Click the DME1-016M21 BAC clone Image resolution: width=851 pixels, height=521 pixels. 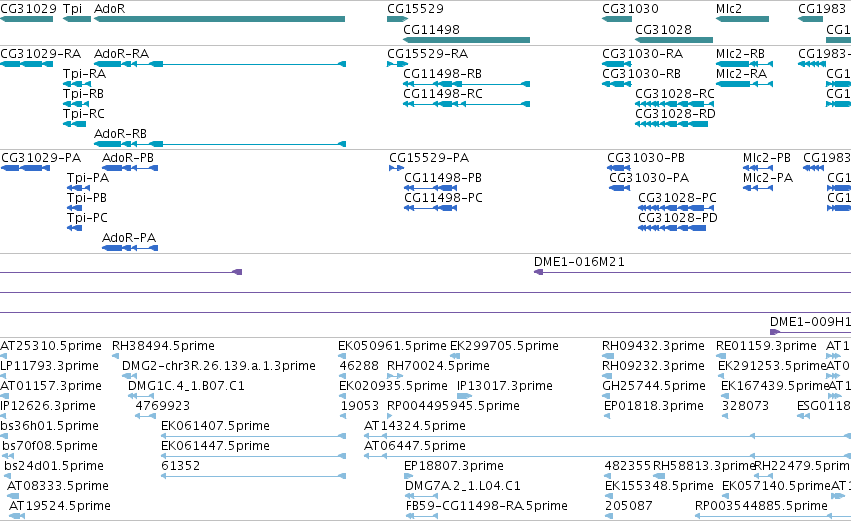coord(693,272)
